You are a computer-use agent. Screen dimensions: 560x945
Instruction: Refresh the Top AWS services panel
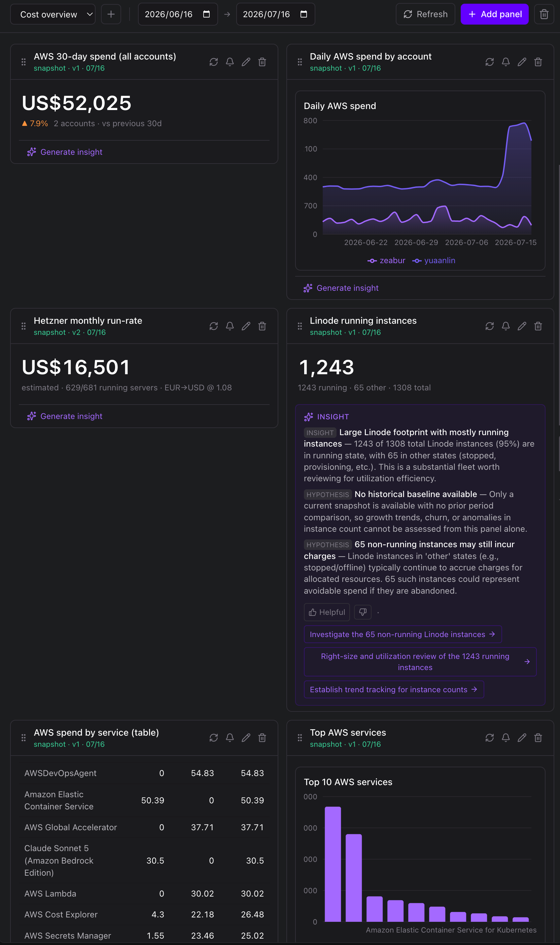click(x=489, y=738)
